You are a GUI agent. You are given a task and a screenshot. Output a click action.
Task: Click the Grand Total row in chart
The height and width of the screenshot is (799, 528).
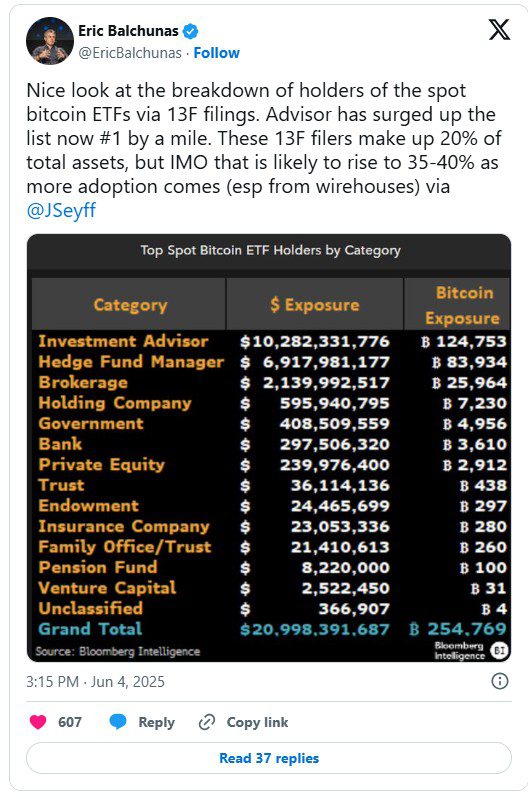[x=271, y=629]
